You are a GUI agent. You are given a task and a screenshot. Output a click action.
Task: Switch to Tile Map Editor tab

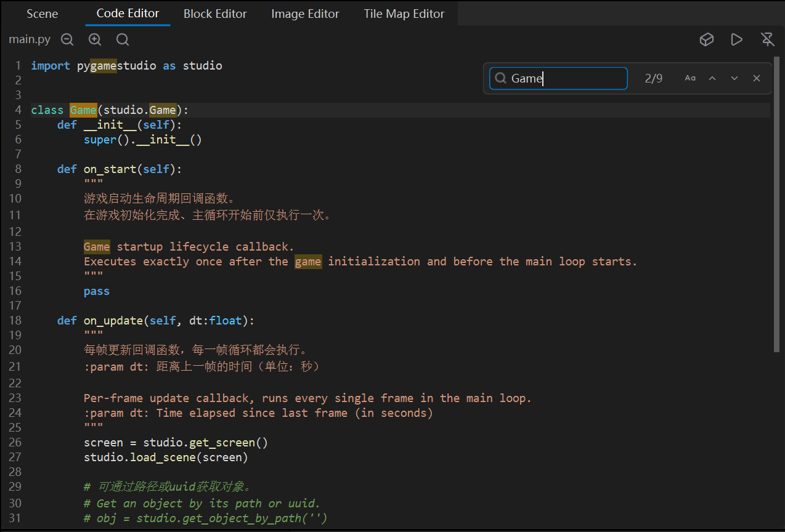pyautogui.click(x=404, y=14)
